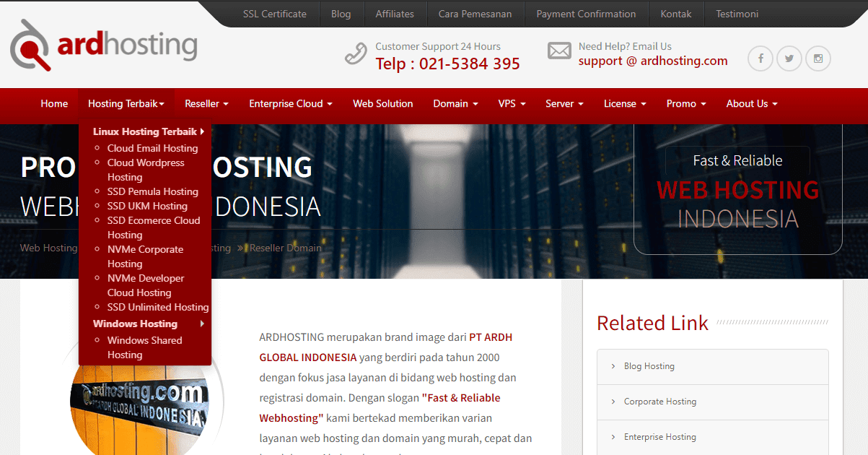
Task: Expand the Server dropdown menu
Action: tap(564, 103)
